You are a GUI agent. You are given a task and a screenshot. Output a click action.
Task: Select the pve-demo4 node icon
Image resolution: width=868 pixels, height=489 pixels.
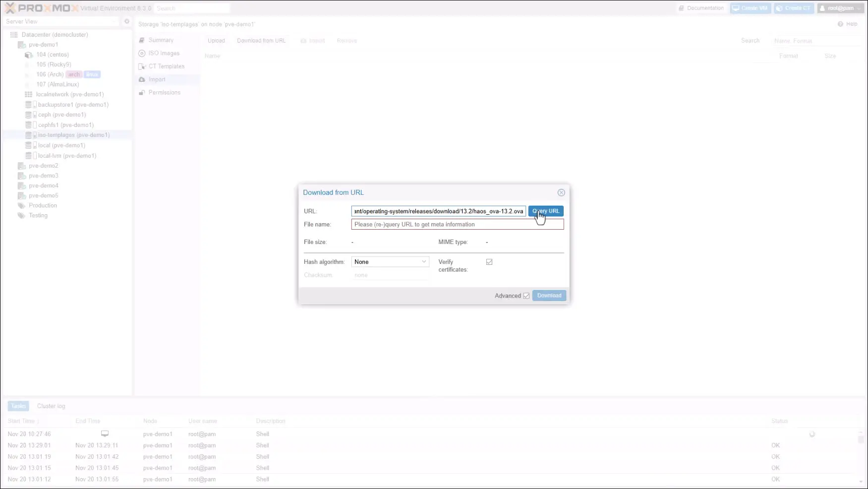pos(21,185)
